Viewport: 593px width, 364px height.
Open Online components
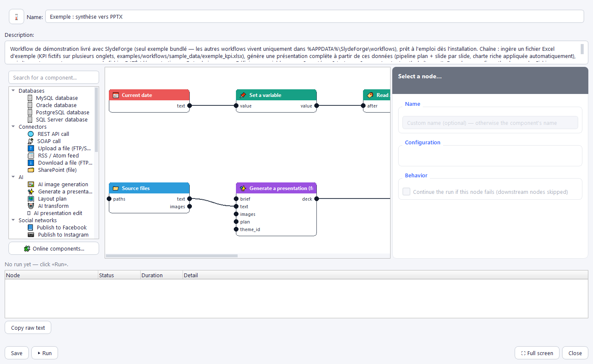(54, 248)
